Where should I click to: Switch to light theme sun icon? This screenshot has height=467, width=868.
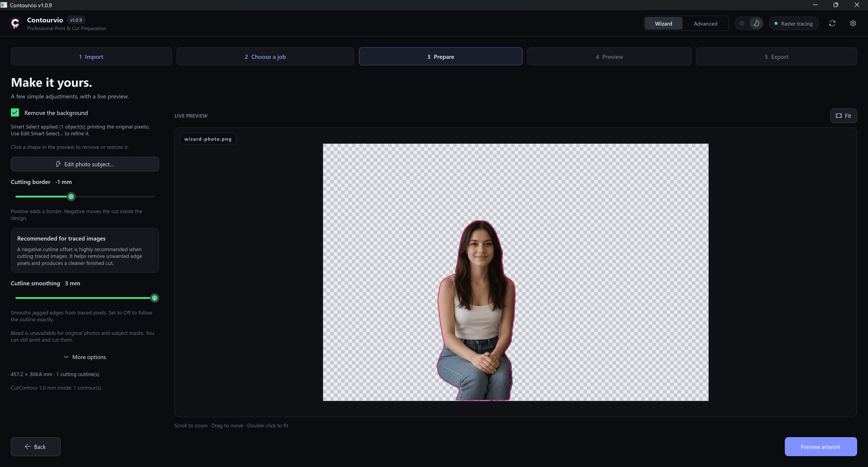[x=742, y=23]
